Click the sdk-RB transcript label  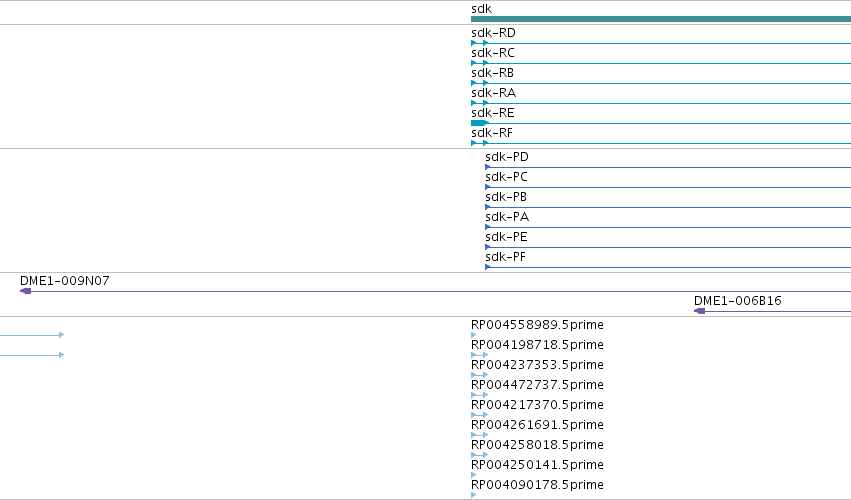[x=492, y=73]
